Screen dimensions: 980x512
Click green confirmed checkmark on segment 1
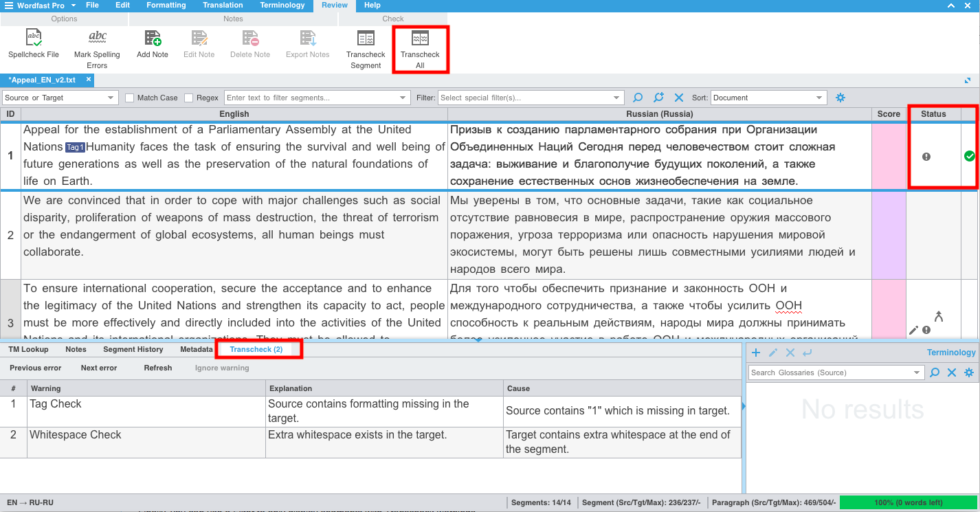pyautogui.click(x=969, y=157)
